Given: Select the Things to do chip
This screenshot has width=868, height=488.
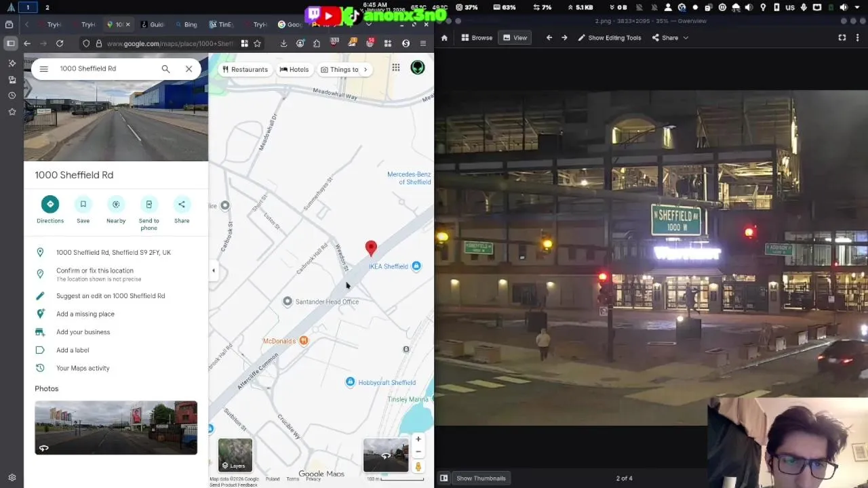Looking at the screenshot, I should (x=339, y=69).
